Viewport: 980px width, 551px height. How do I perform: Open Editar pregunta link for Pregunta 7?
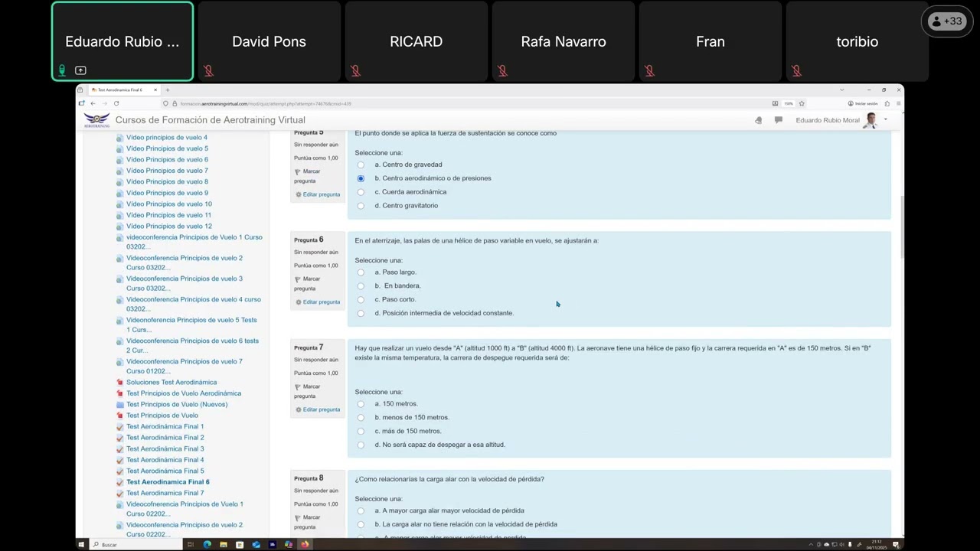pos(321,409)
